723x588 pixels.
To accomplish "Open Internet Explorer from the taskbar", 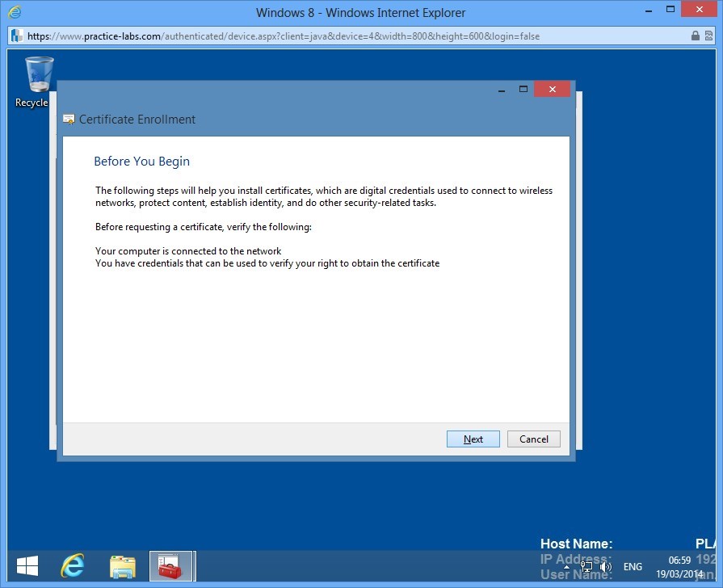I will [x=73, y=565].
